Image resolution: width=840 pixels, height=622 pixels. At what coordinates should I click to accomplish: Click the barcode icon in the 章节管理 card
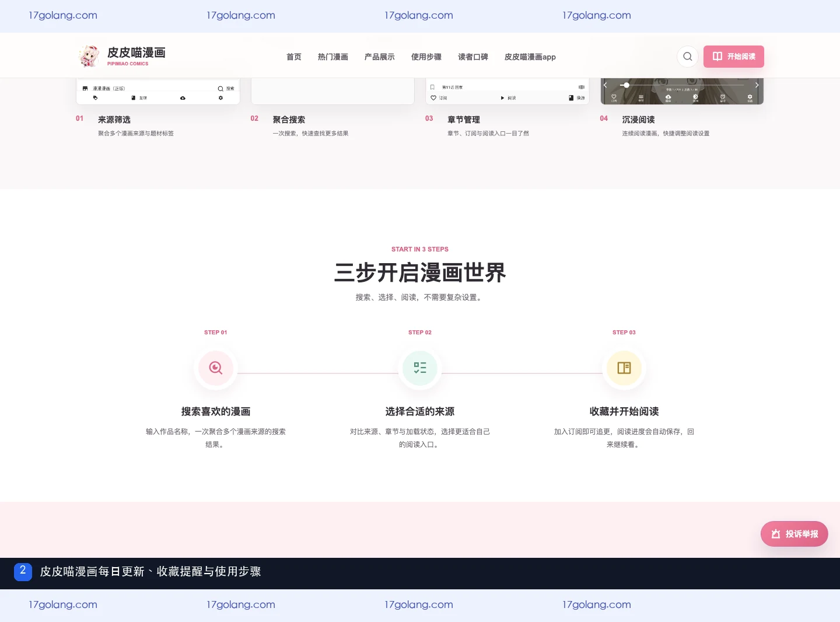pyautogui.click(x=581, y=87)
